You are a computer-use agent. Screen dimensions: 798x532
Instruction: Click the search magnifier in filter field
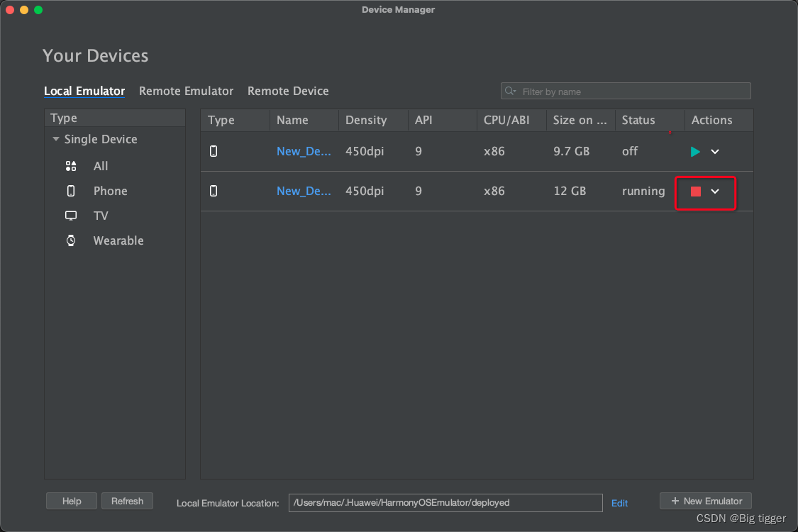[x=510, y=91]
